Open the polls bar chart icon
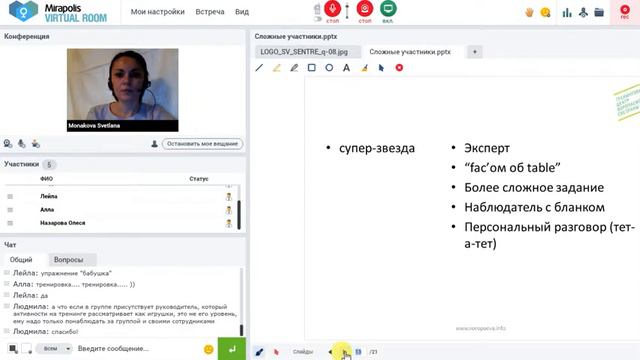The image size is (640, 360). 567,13
